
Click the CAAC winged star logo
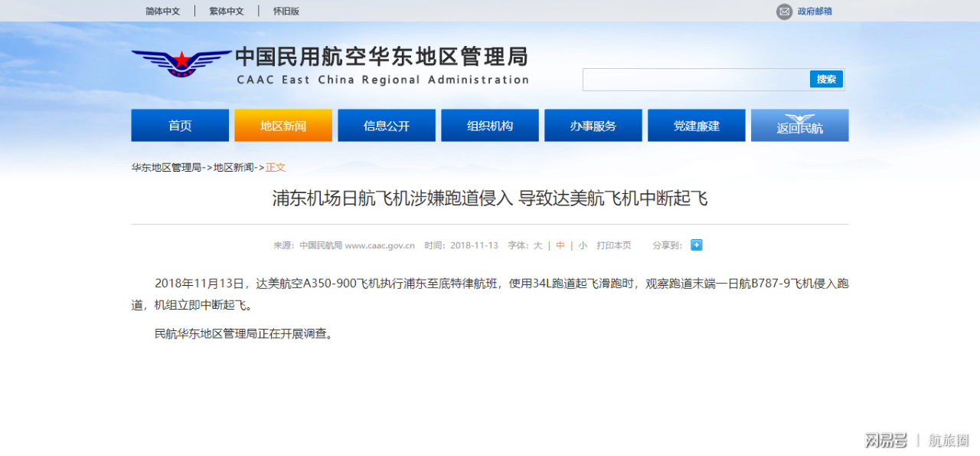click(x=181, y=63)
